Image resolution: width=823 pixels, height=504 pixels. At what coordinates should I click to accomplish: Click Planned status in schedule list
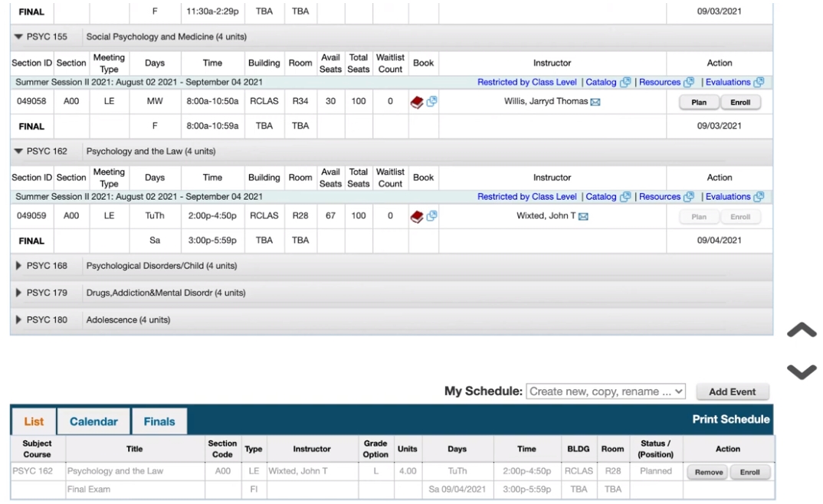[x=656, y=471]
